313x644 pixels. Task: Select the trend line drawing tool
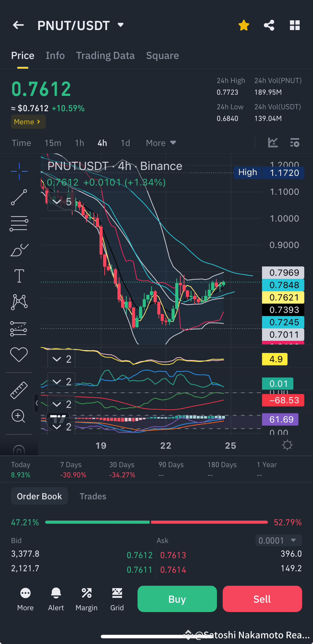tap(19, 197)
